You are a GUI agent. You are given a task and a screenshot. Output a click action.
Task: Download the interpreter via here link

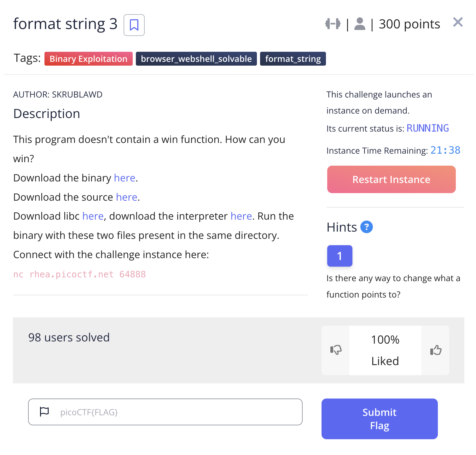coord(241,216)
